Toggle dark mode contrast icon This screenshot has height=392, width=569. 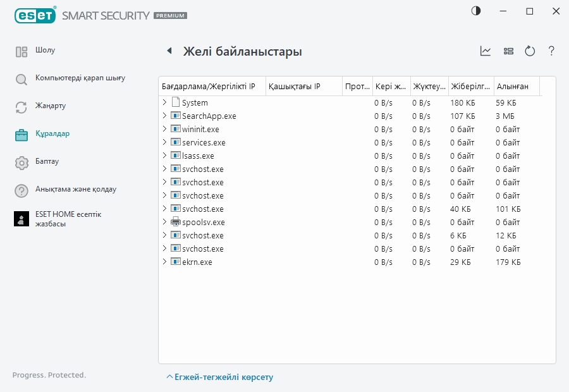pyautogui.click(x=475, y=11)
